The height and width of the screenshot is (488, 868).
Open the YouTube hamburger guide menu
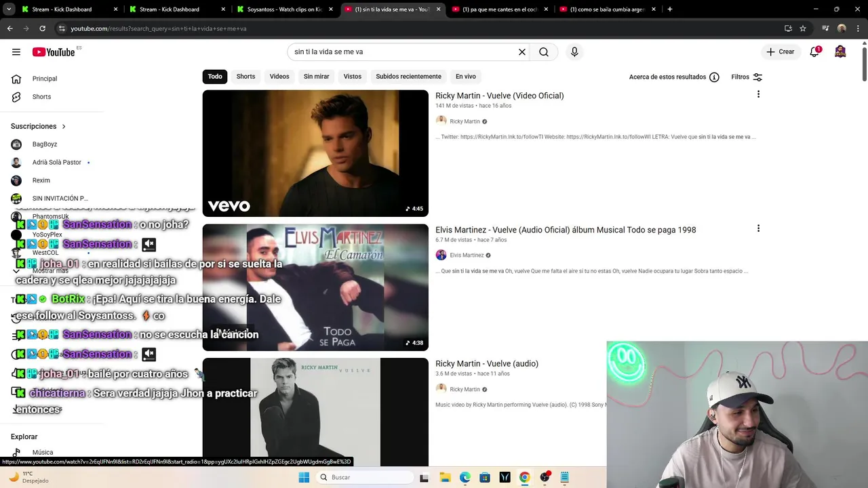point(16,52)
